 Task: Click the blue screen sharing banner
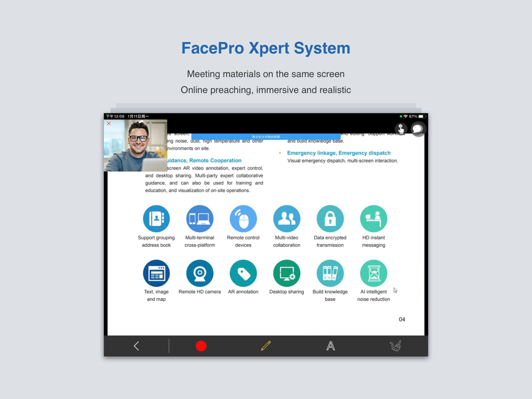point(266,137)
